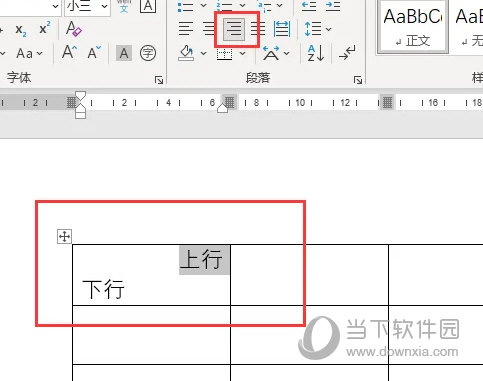Apply table borders icon
The width and height of the screenshot is (483, 381).
point(225,53)
